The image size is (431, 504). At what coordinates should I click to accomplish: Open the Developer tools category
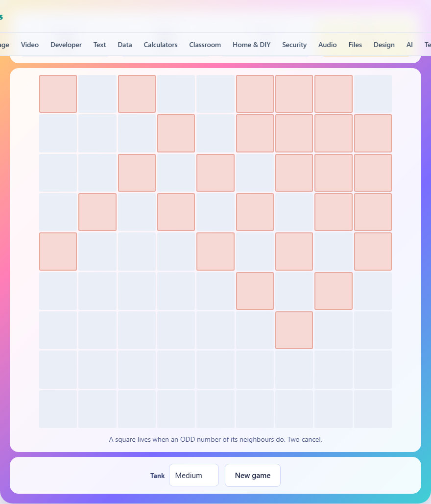[66, 45]
